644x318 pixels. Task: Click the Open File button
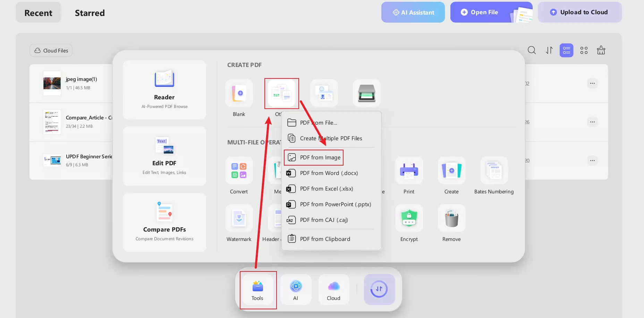484,12
